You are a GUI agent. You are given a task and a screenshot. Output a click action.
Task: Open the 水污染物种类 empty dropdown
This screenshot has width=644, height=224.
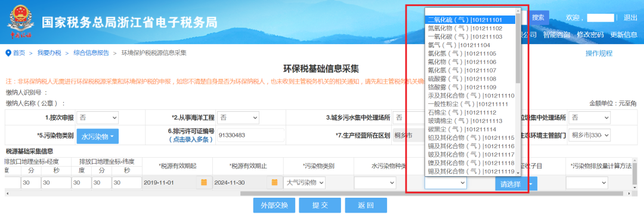pos(376,182)
